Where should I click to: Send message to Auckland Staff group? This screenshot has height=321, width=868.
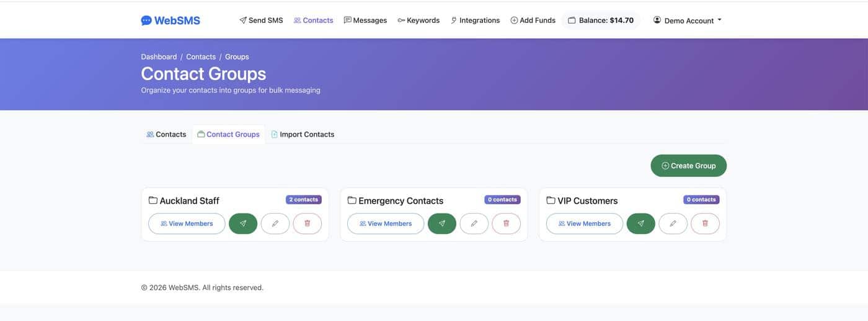coord(243,224)
